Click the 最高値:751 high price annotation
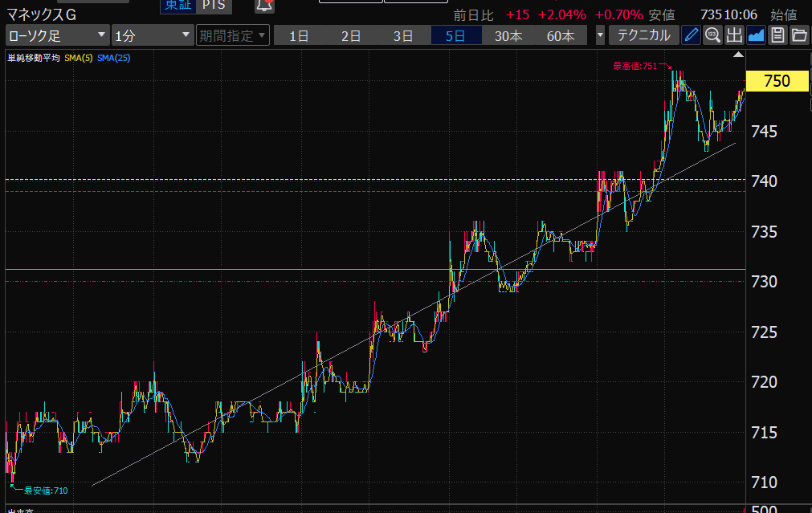812x513 pixels. pos(635,66)
